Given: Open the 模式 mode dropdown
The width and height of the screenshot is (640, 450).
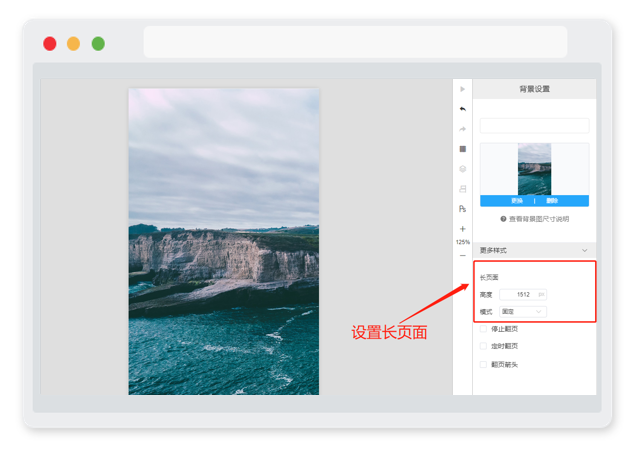Looking at the screenshot, I should click(x=522, y=312).
